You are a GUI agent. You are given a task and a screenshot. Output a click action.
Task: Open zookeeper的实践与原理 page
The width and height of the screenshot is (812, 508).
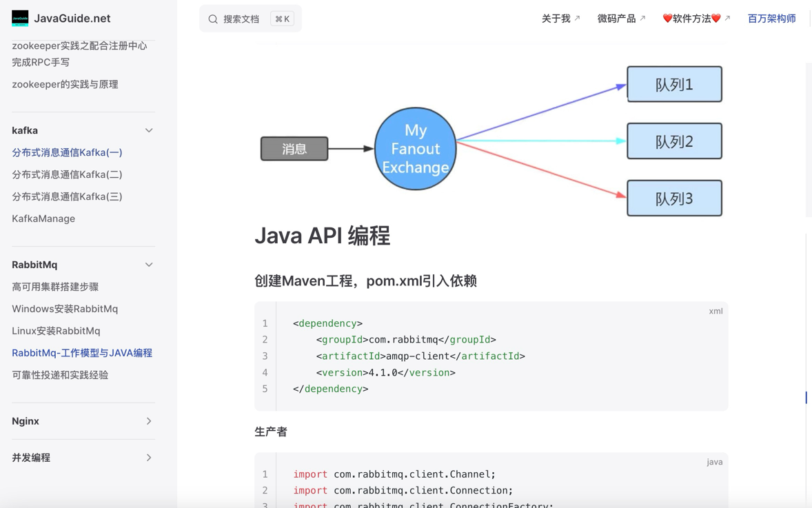[x=65, y=84]
